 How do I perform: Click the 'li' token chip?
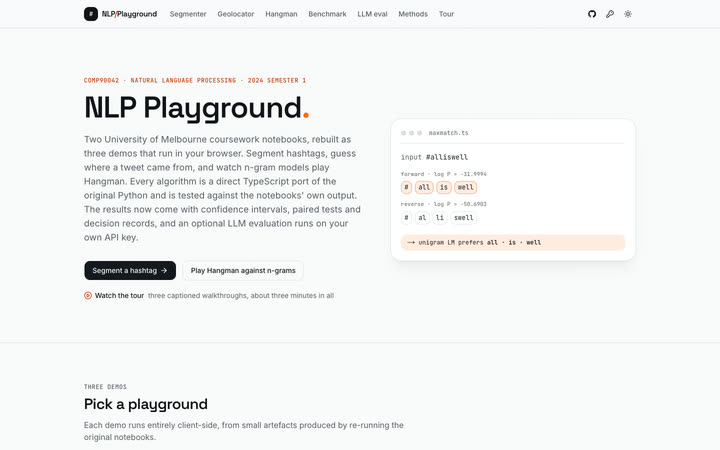pos(440,218)
